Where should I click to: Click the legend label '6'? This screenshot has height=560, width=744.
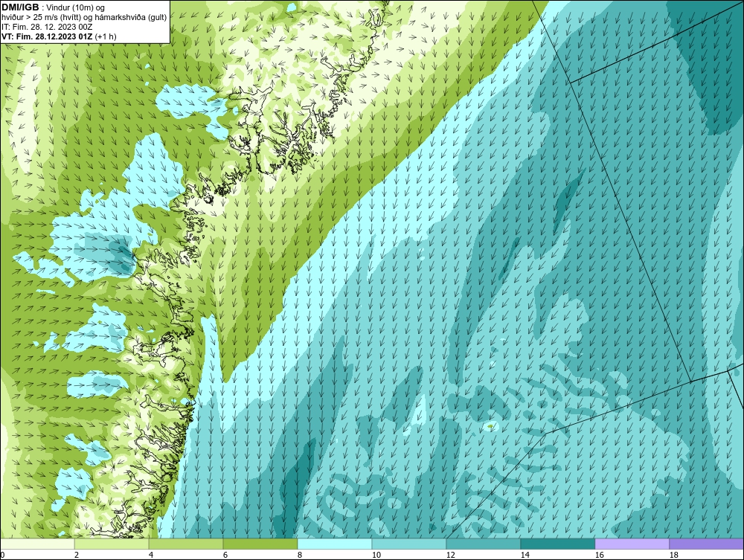225,555
